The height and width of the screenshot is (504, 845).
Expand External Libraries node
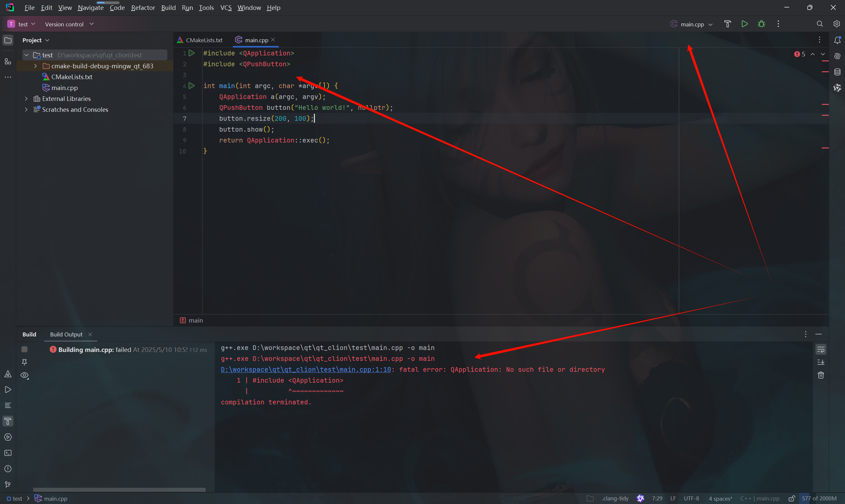tap(26, 99)
